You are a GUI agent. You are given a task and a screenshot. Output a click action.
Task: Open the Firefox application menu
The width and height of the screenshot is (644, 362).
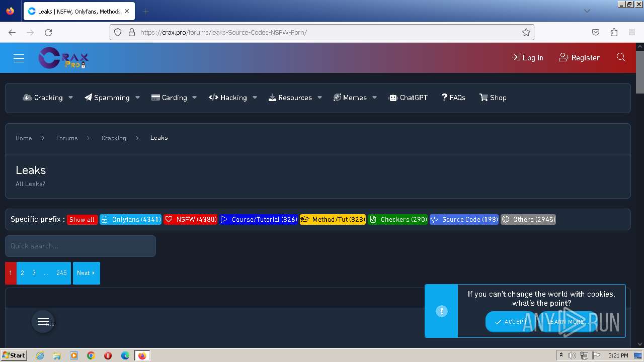click(x=632, y=32)
